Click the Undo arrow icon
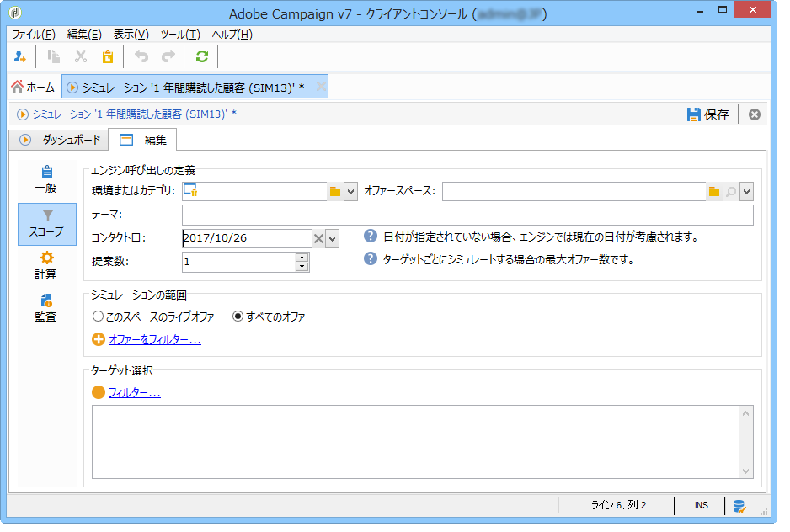Image resolution: width=790 pixels, height=532 pixels. 141,56
